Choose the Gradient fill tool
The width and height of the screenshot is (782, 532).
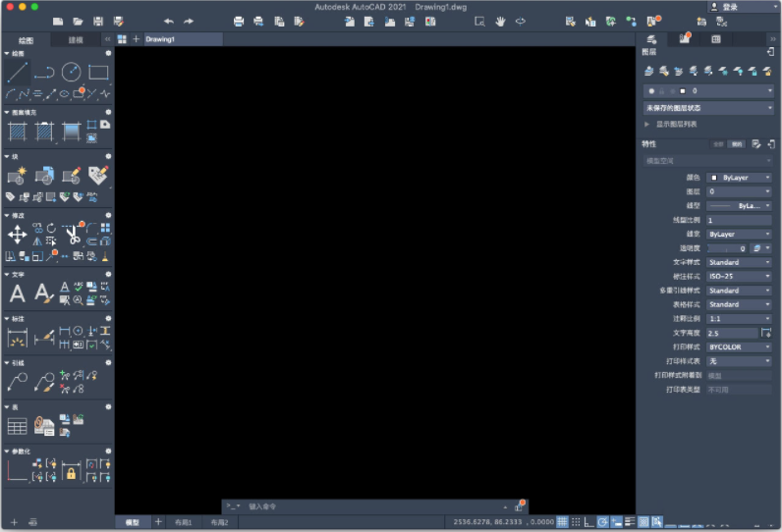pos(72,132)
